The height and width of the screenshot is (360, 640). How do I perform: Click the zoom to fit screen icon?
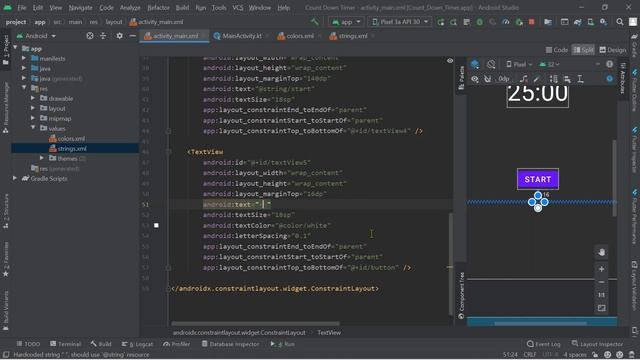click(602, 308)
